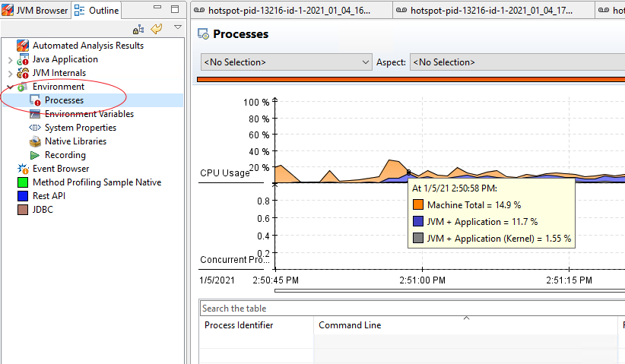Image resolution: width=625 pixels, height=364 pixels.
Task: Expand the JVM Internals tree node
Action: [10, 73]
